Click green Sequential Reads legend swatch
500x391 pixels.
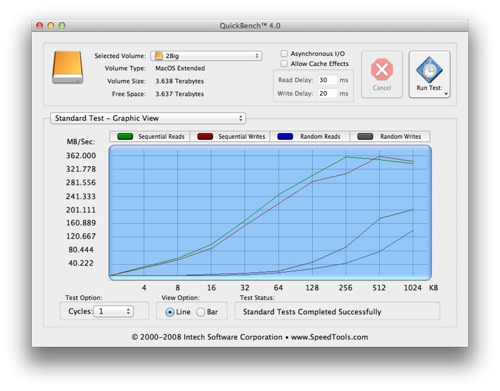tap(125, 136)
